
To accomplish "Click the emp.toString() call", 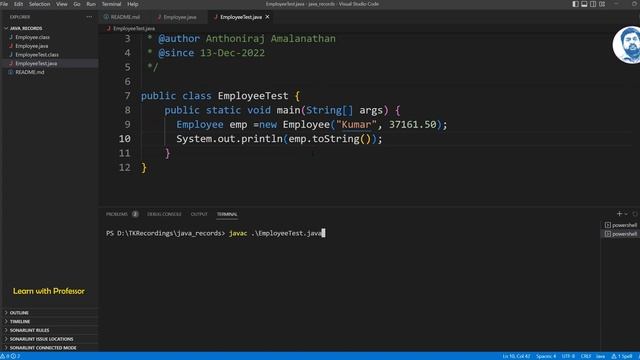I will (329, 139).
